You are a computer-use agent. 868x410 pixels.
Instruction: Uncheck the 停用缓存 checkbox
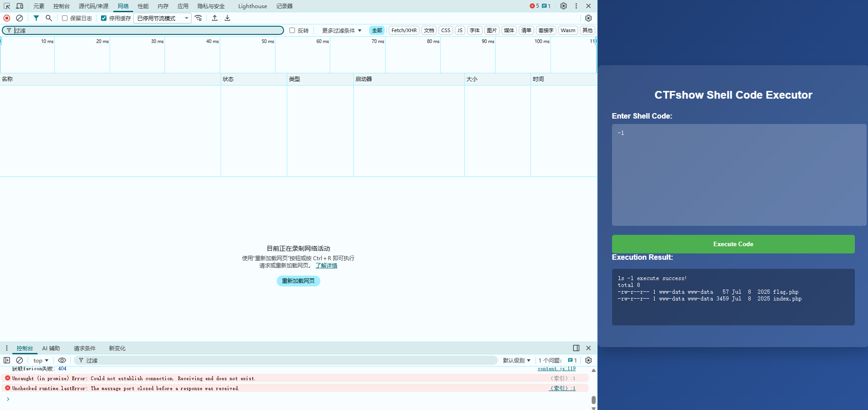tap(104, 18)
